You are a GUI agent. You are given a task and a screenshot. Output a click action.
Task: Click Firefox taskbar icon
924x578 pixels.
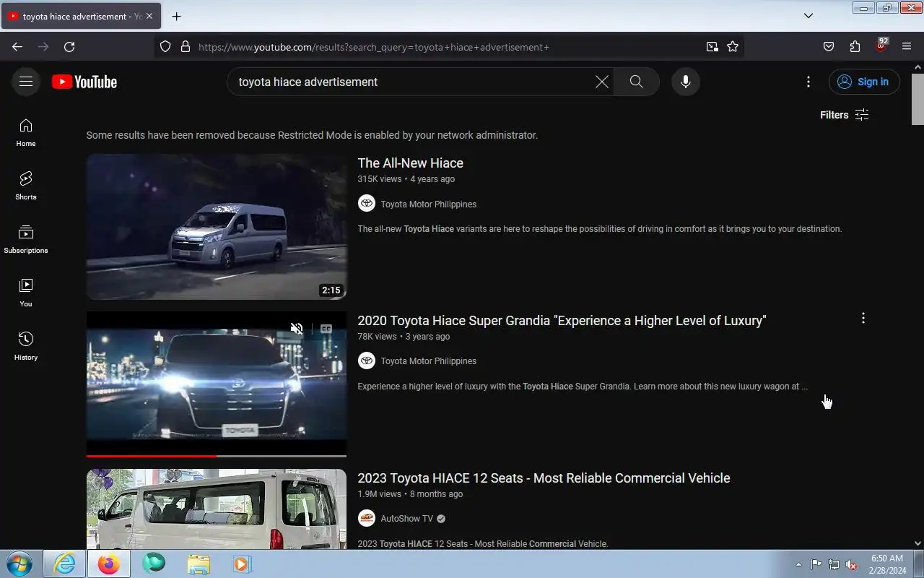109,564
